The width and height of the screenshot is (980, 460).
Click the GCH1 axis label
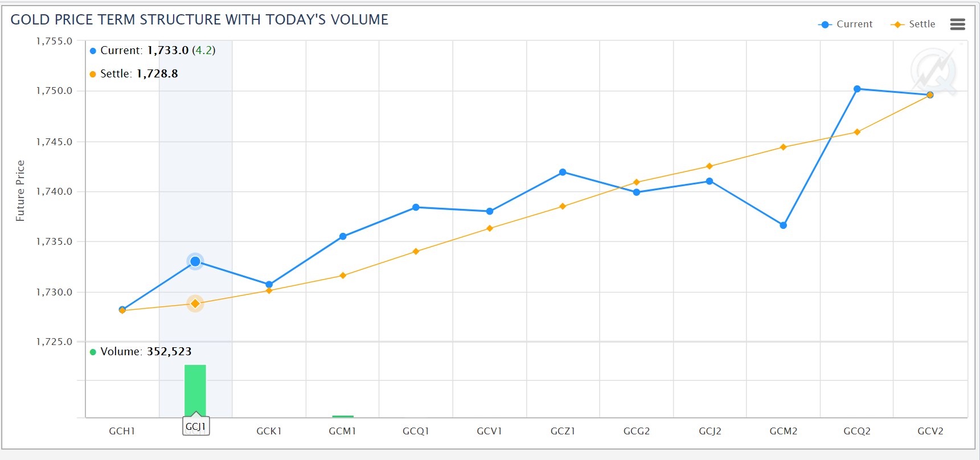tap(122, 431)
